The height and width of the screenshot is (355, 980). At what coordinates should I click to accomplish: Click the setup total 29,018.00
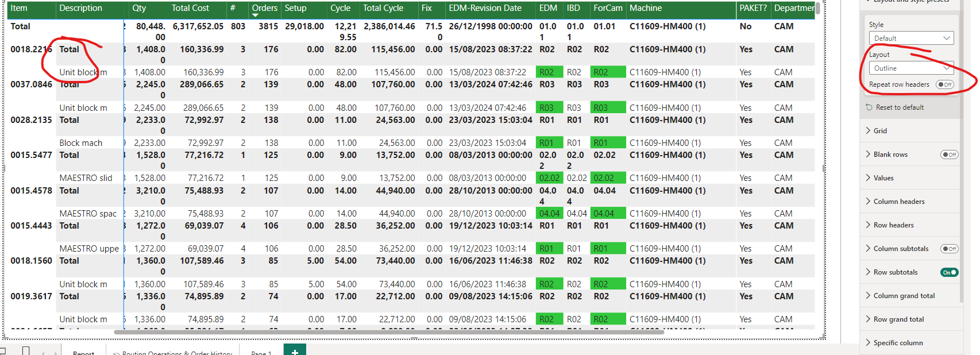coord(304,26)
